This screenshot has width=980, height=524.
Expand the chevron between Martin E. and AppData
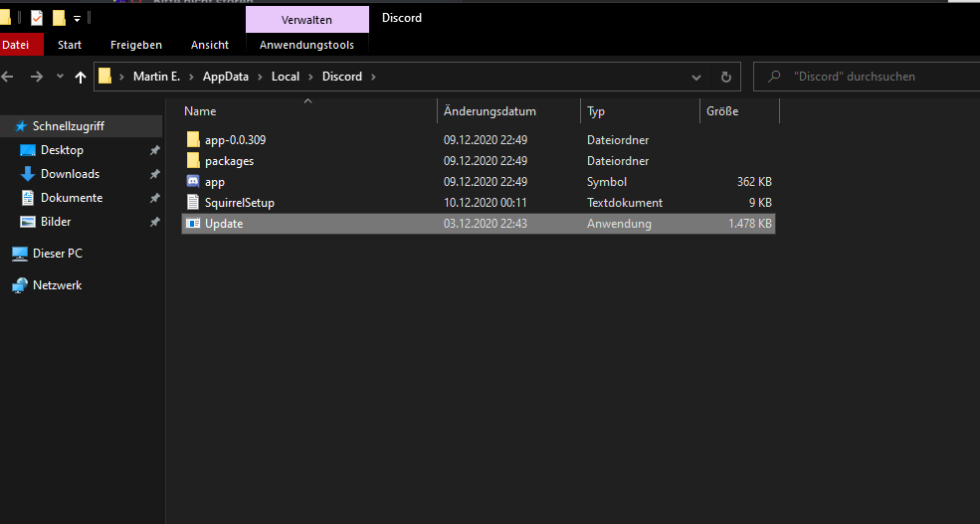pos(191,77)
